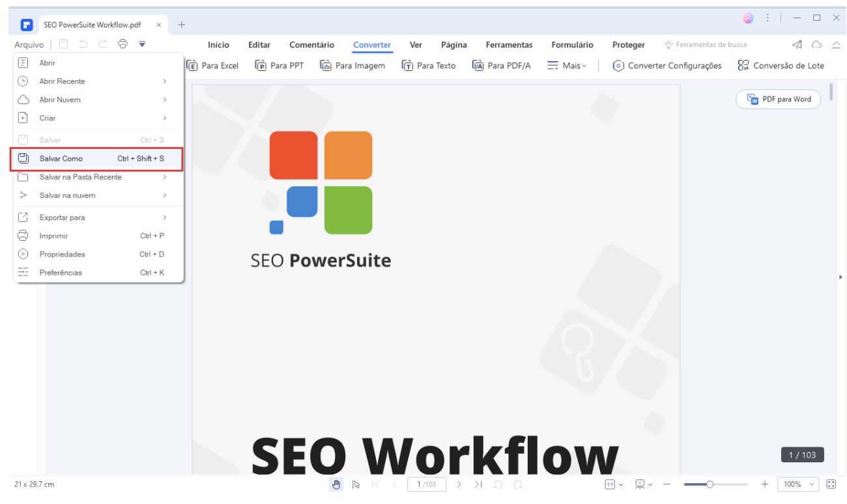The width and height of the screenshot is (847, 504).
Task: Click the Preferências sliders icon
Action: pyautogui.click(x=23, y=272)
